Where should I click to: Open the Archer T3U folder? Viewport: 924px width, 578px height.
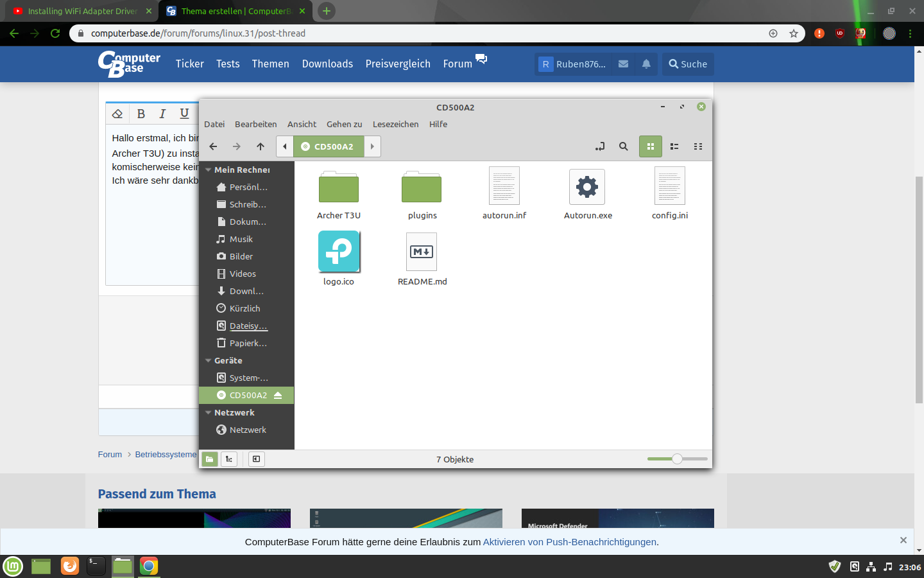pos(339,195)
